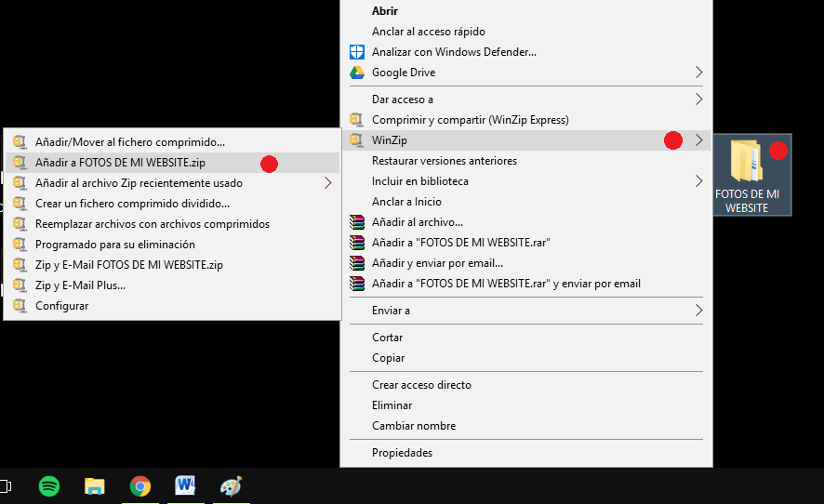
Task: Expand 'Añadir al archivo Zip recientemente usado' arrow
Action: point(327,183)
